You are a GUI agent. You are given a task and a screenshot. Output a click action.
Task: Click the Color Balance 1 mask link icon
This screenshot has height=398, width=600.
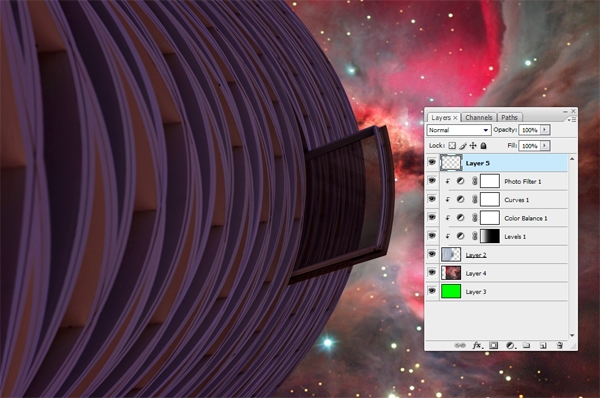[474, 218]
